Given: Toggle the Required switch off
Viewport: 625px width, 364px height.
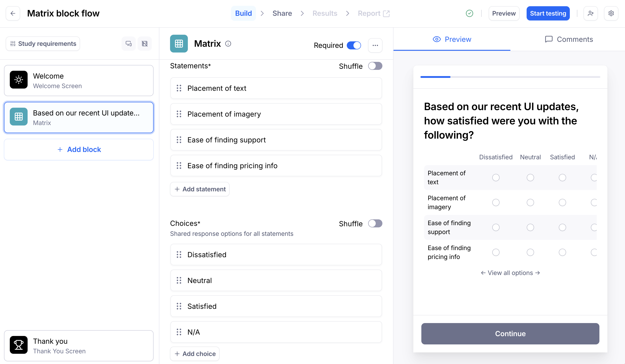Looking at the screenshot, I should (354, 45).
